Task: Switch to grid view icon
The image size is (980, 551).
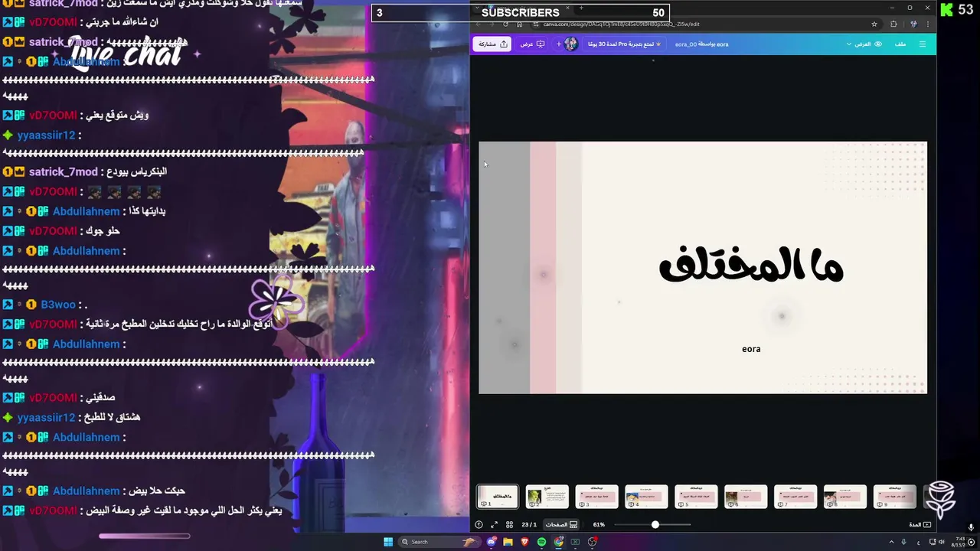Action: point(509,525)
